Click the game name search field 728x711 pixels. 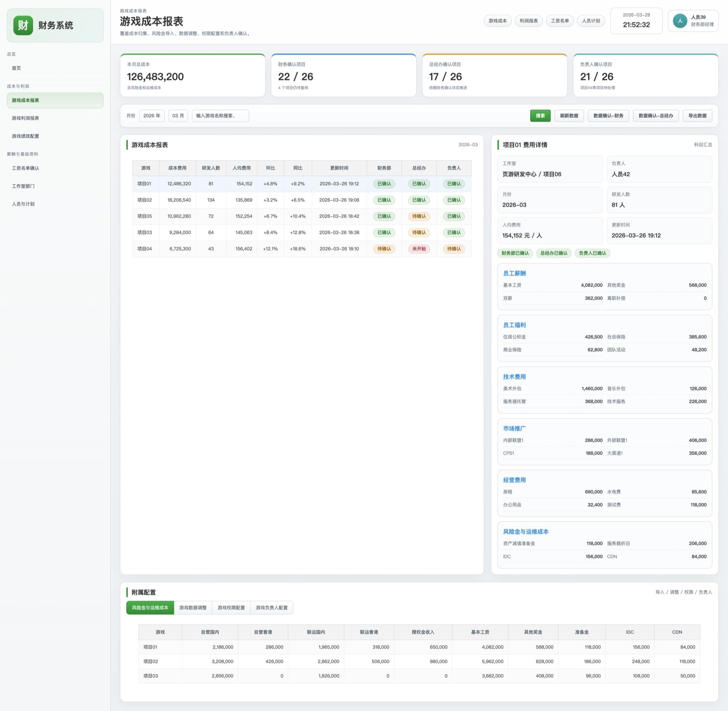(x=220, y=116)
